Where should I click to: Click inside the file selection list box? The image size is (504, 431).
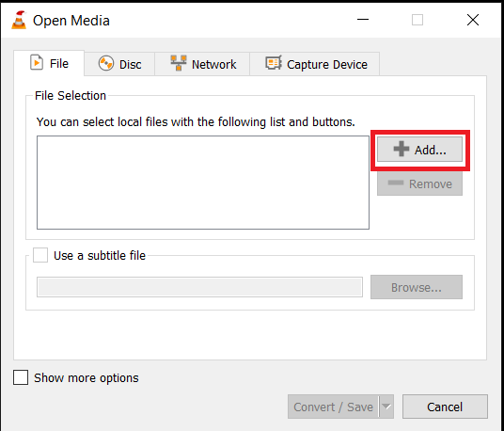click(203, 183)
